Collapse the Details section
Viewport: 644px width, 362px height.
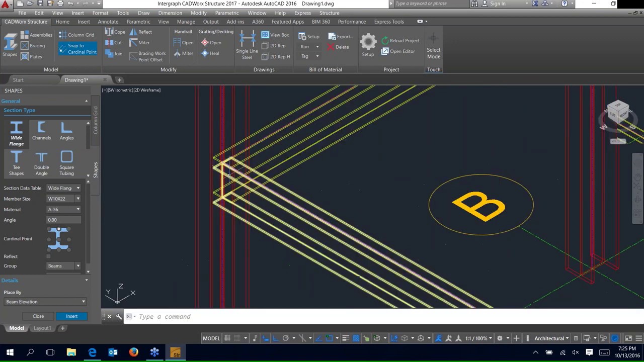[87, 281]
